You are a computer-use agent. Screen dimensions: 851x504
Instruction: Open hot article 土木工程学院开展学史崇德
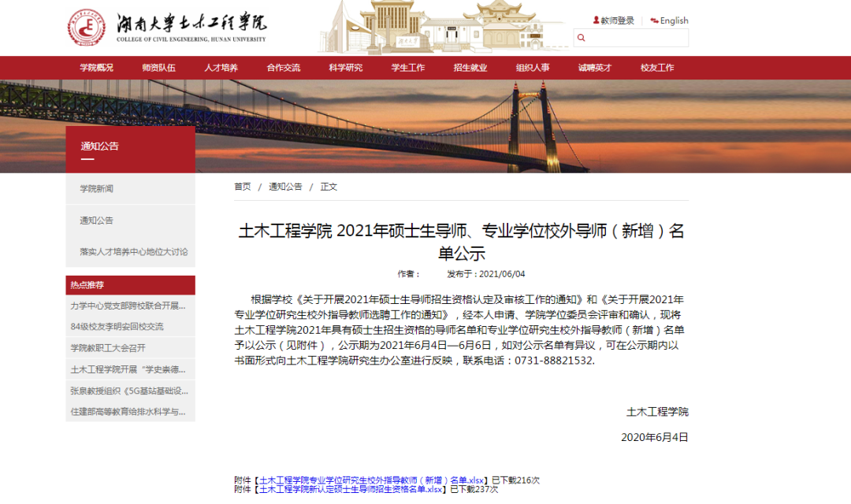point(128,369)
